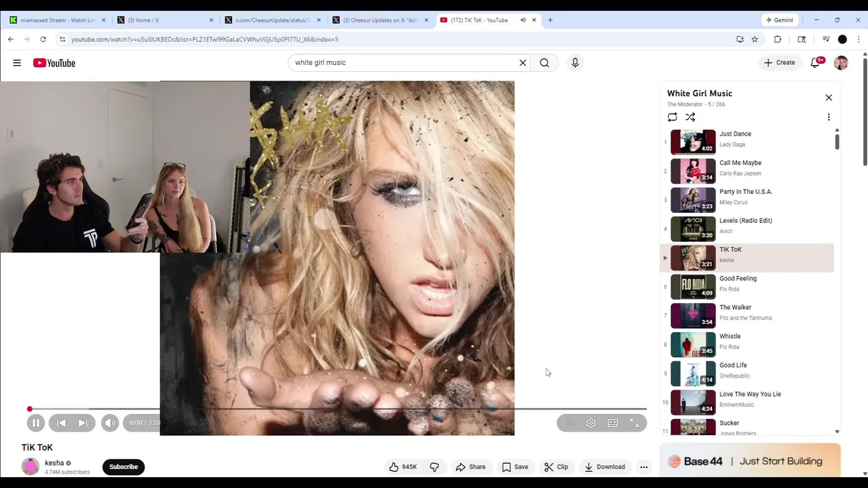Switch to Cheesur Updates on X tab
Viewport: 868px width, 488px height.
380,20
